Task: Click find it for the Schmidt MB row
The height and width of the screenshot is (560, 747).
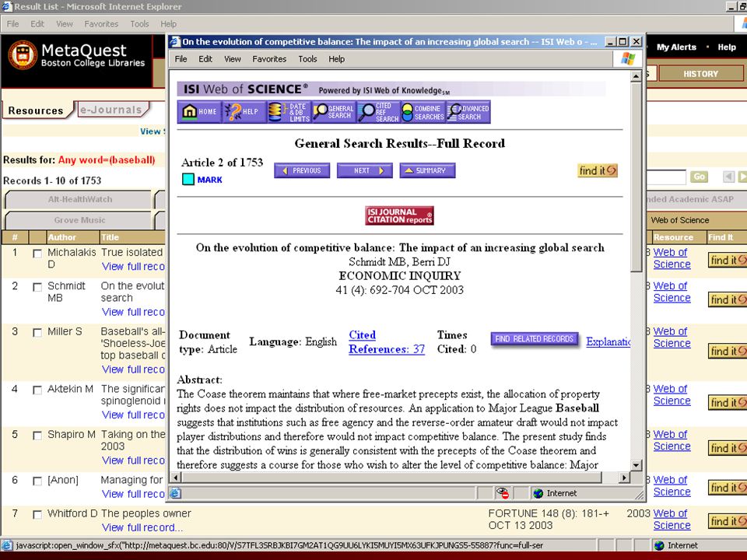Action: coord(728,299)
